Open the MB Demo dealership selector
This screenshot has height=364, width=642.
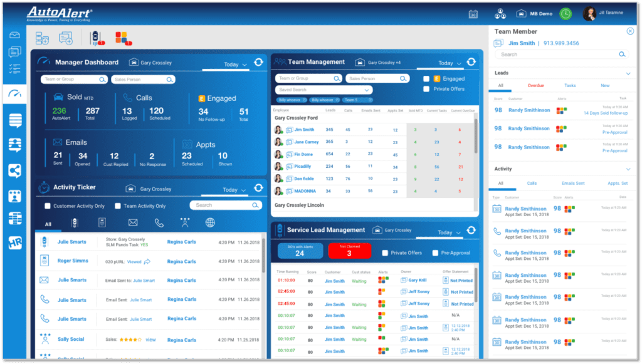point(534,14)
